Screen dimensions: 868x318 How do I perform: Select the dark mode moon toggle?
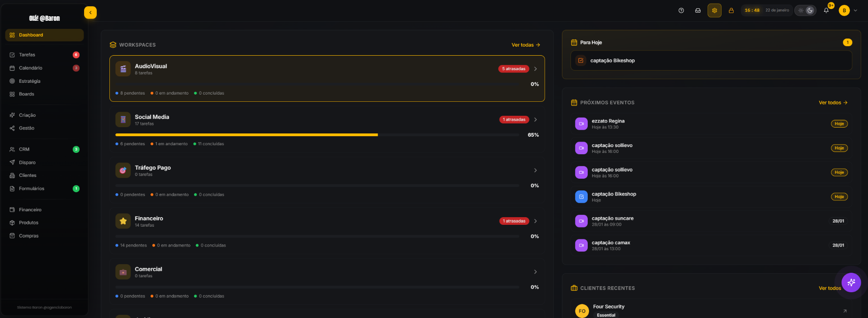pos(810,10)
